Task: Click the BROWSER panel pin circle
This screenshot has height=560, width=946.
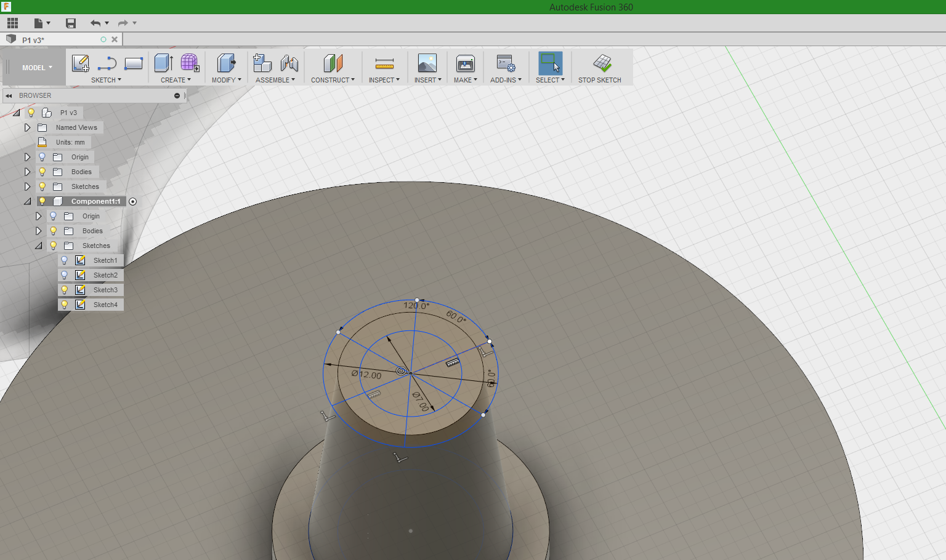Action: pos(177,96)
